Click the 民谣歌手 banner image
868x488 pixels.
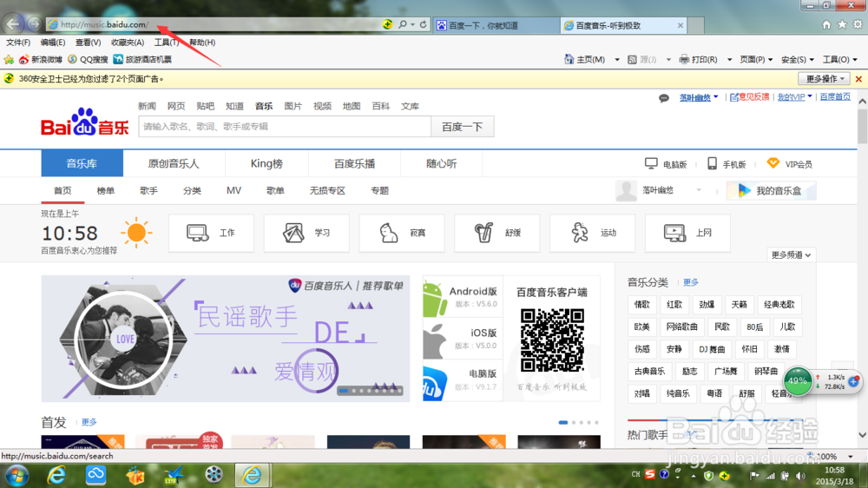click(x=226, y=339)
